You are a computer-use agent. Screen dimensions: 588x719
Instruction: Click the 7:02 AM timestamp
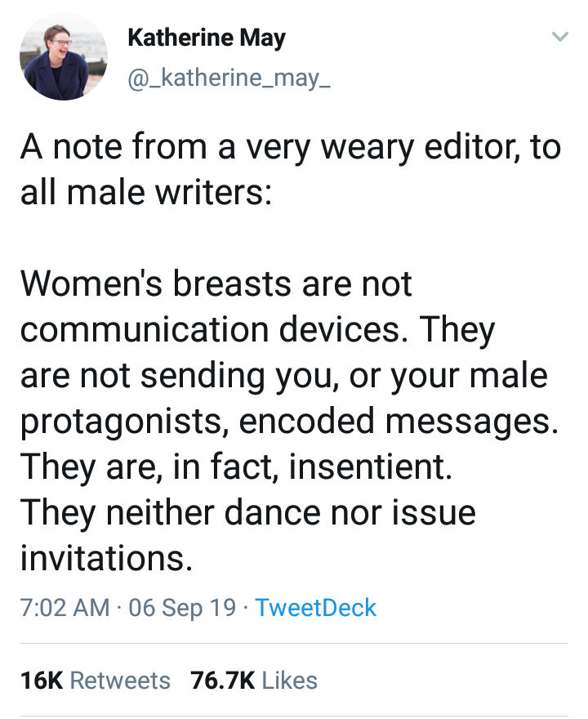pyautogui.click(x=65, y=608)
